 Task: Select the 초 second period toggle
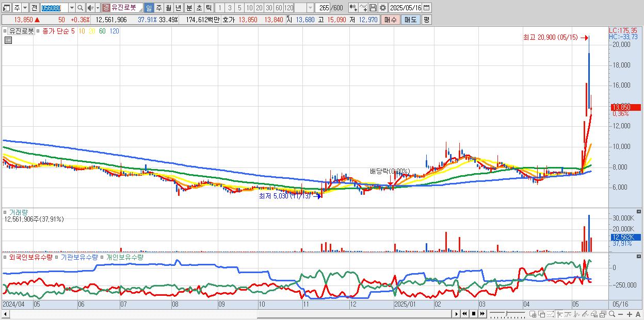click(x=199, y=8)
